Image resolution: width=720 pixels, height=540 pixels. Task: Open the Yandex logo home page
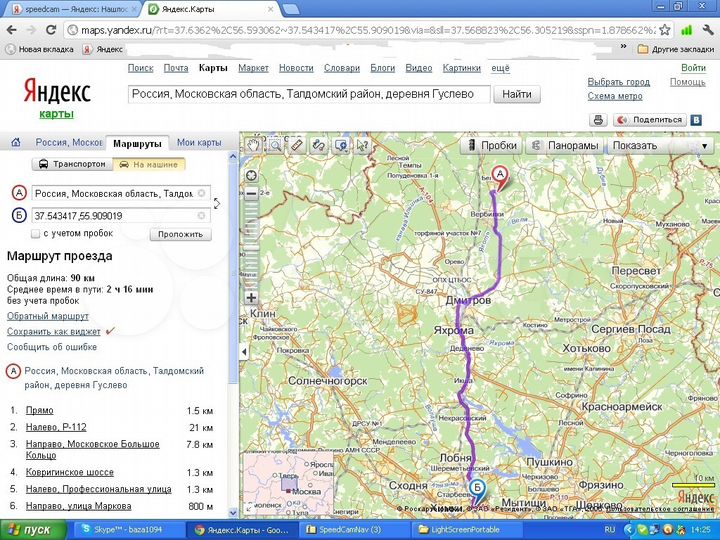pos(57,92)
